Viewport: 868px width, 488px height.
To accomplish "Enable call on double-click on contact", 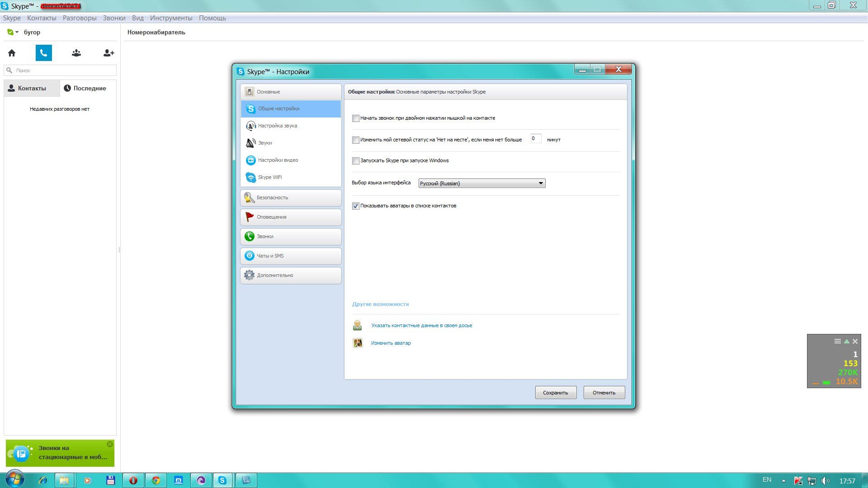I will 356,118.
